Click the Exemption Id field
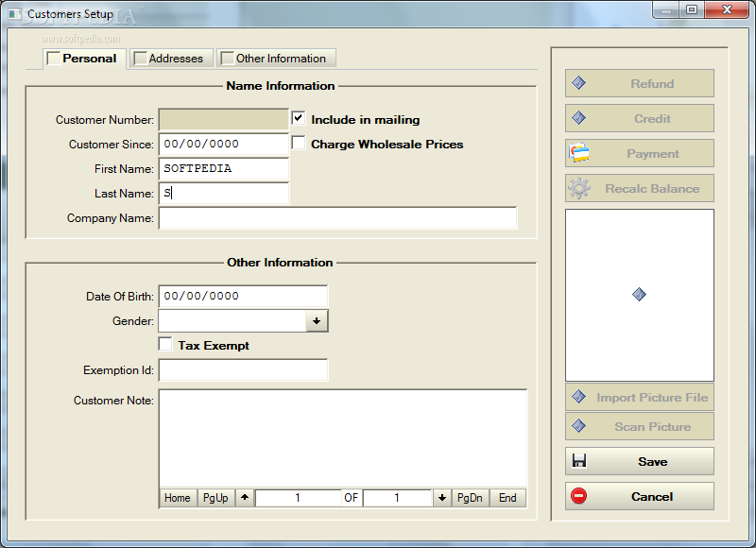Screen dimensions: 756x548 (243, 370)
